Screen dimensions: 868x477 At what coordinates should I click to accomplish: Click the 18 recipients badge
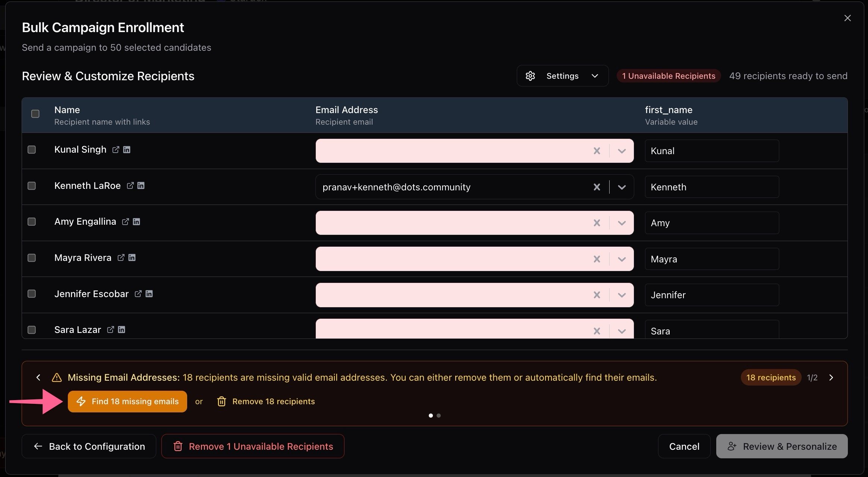(771, 377)
